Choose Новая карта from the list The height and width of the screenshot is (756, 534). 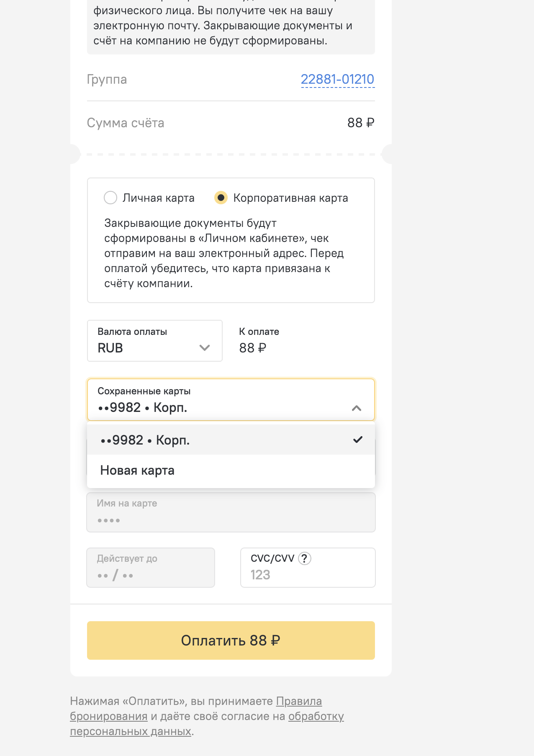pos(231,470)
